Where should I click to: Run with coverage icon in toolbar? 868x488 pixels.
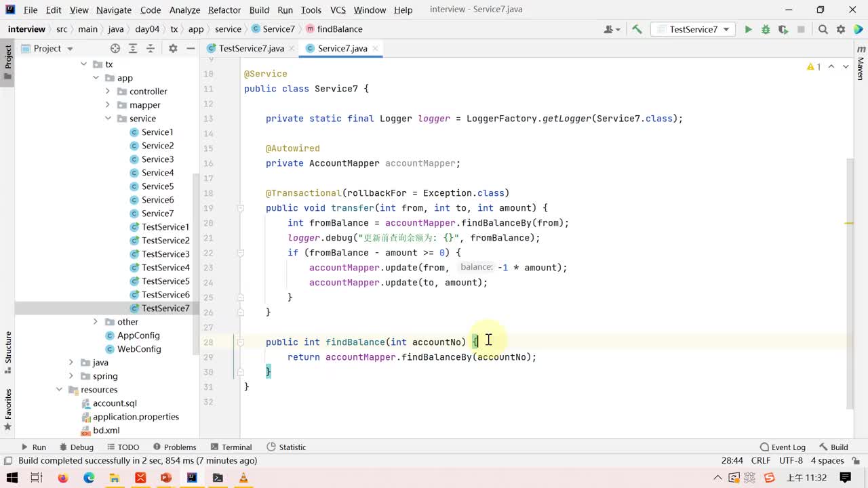point(783,29)
